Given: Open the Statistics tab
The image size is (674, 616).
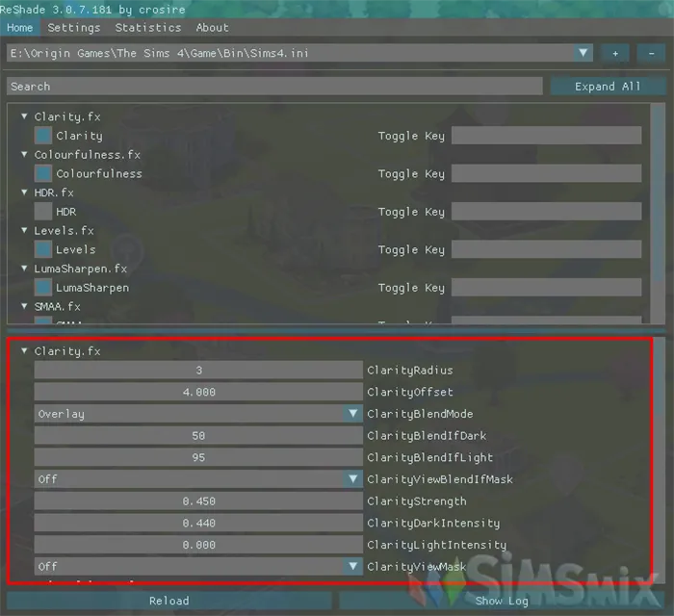Looking at the screenshot, I should [x=148, y=28].
